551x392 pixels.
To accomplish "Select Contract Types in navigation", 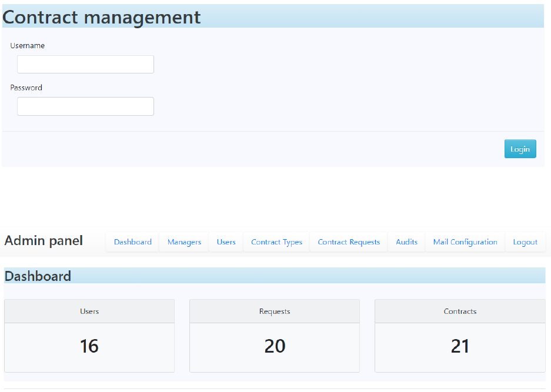I will pyautogui.click(x=276, y=242).
